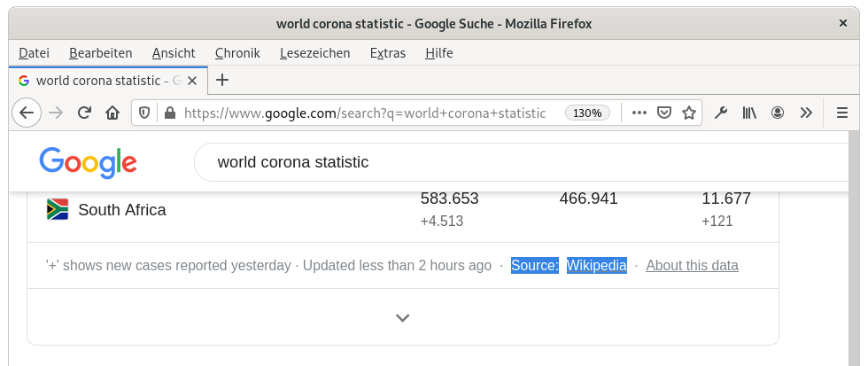Screen dimensions: 868x366
Task: Open the Wikipedia source link
Action: [x=596, y=265]
